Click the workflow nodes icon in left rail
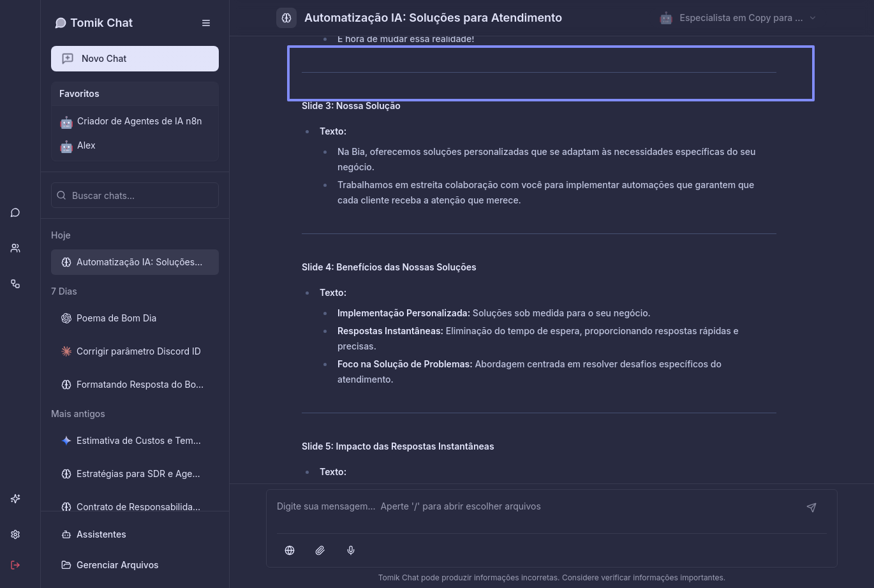Screen dimensions: 874x588 pos(15,284)
